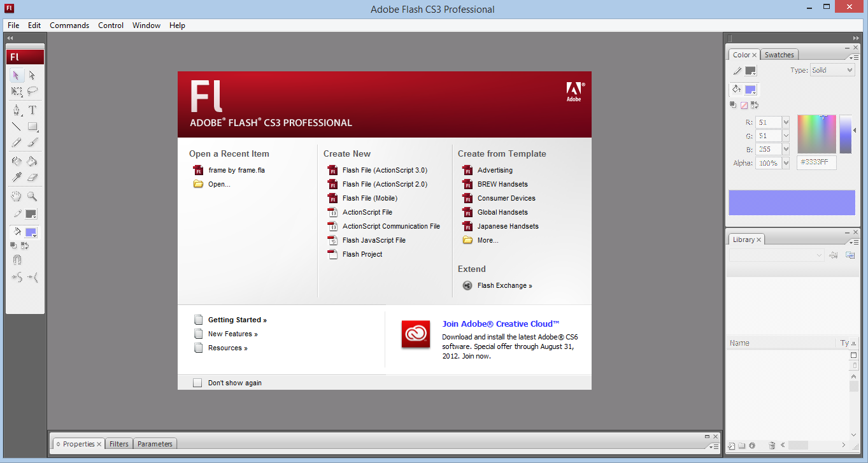Click the No Color icon in Color panel
Image resolution: width=868 pixels, height=463 pixels.
pyautogui.click(x=744, y=105)
